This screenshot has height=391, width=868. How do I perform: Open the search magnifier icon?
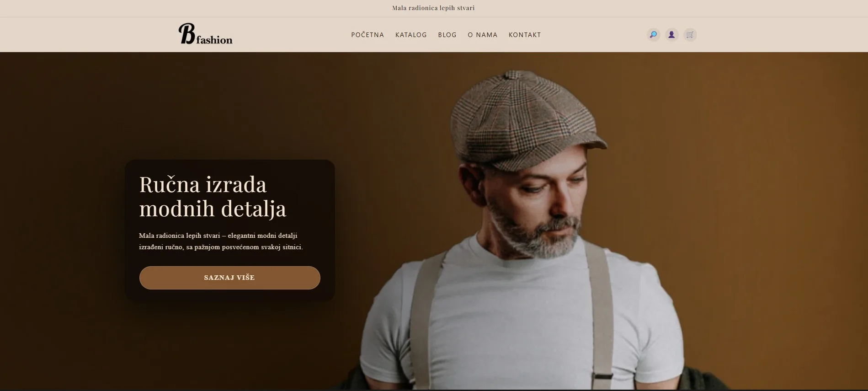click(653, 35)
